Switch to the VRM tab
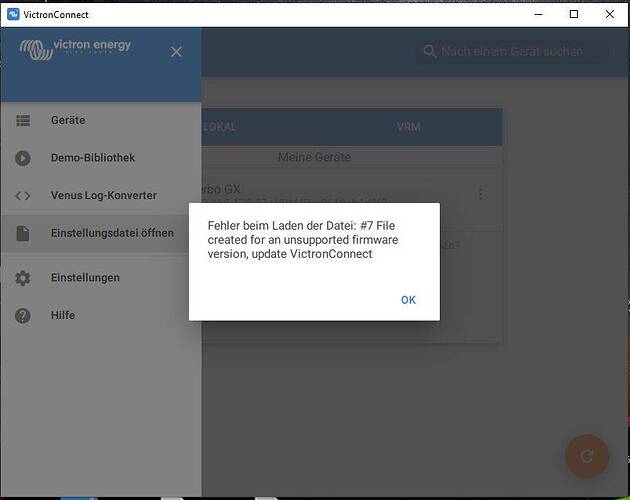This screenshot has width=630, height=500. point(408,127)
